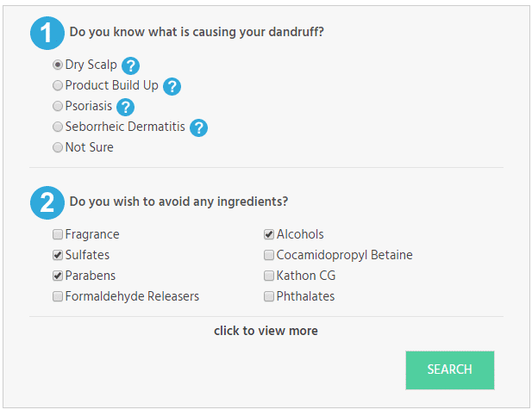Screen dimensions: 532x416
Task: Uncheck the Sulfates checkbox
Action: pos(58,255)
